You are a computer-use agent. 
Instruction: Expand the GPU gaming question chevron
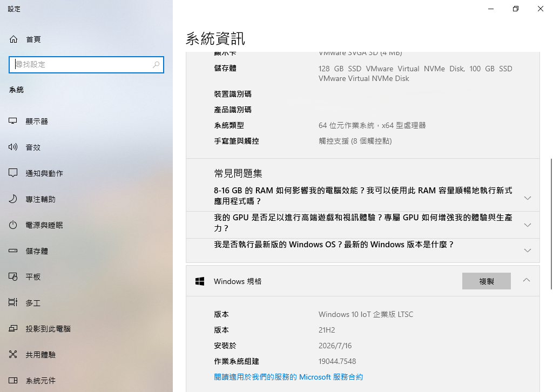[528, 225]
